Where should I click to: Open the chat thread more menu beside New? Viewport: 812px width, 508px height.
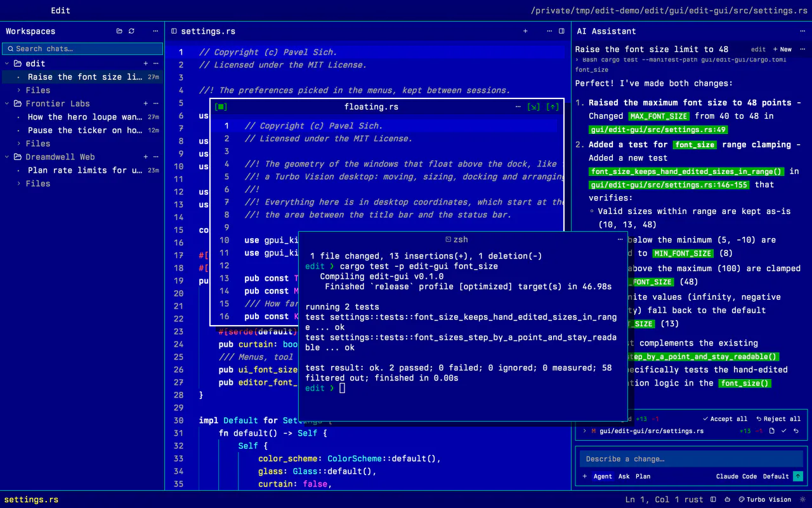point(802,49)
